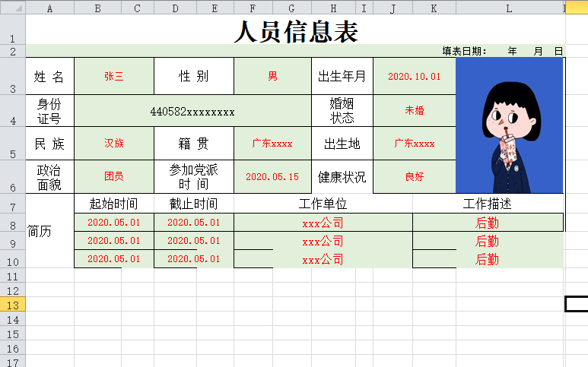588x367 pixels.
Task: Click the 工作描述 column heading
Action: pyautogui.click(x=488, y=204)
